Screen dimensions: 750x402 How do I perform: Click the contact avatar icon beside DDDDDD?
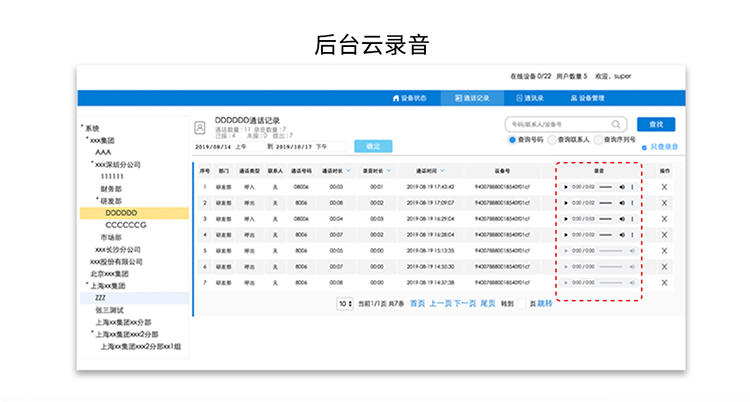[x=200, y=128]
